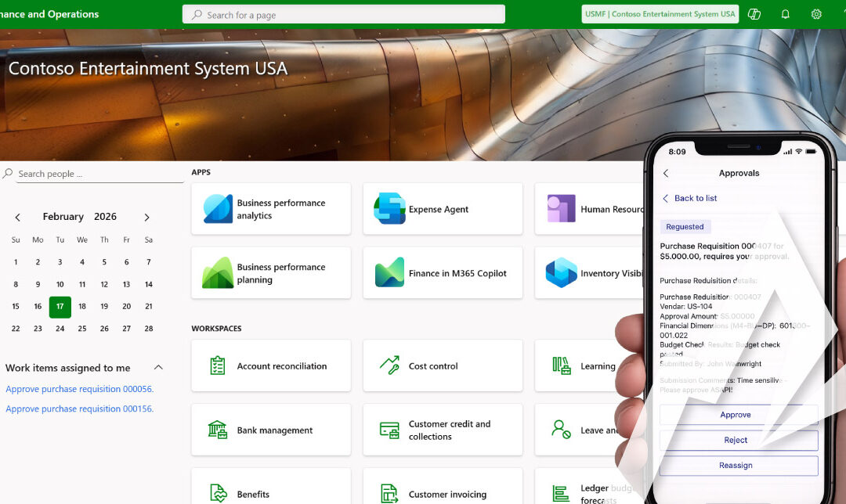
Task: Open Copilot from the top bar
Action: 754,13
